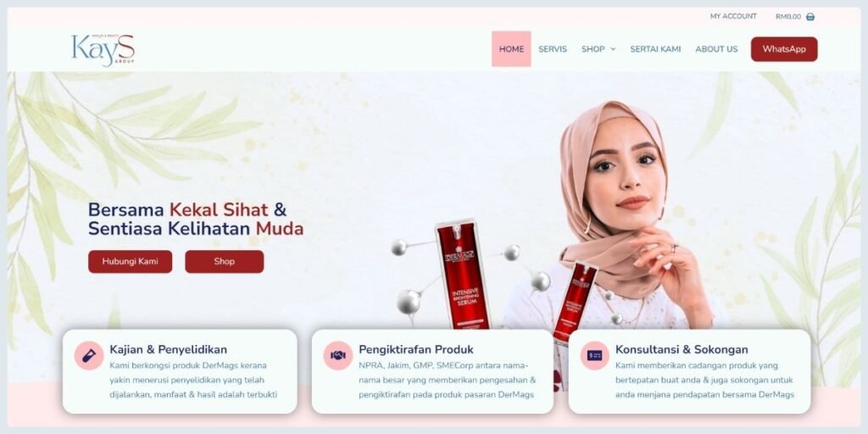
Task: Expand the Shop menu chevron
Action: (x=613, y=49)
